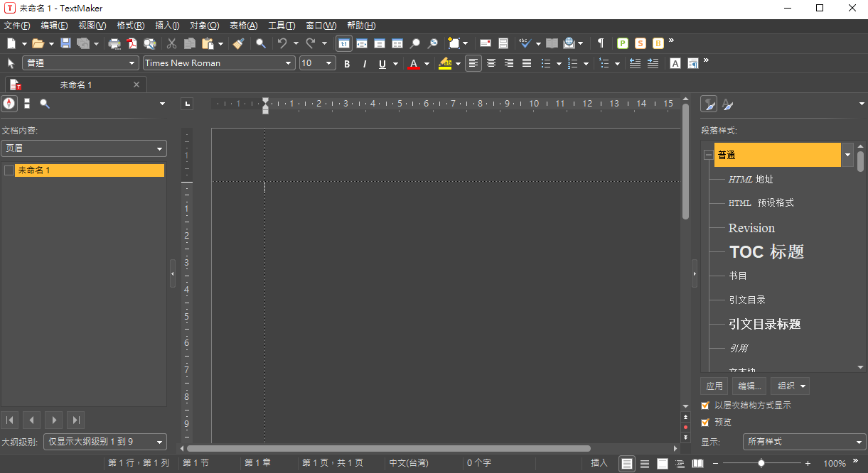
Task: Open PlanMaker via the green P icon
Action: (x=622, y=43)
